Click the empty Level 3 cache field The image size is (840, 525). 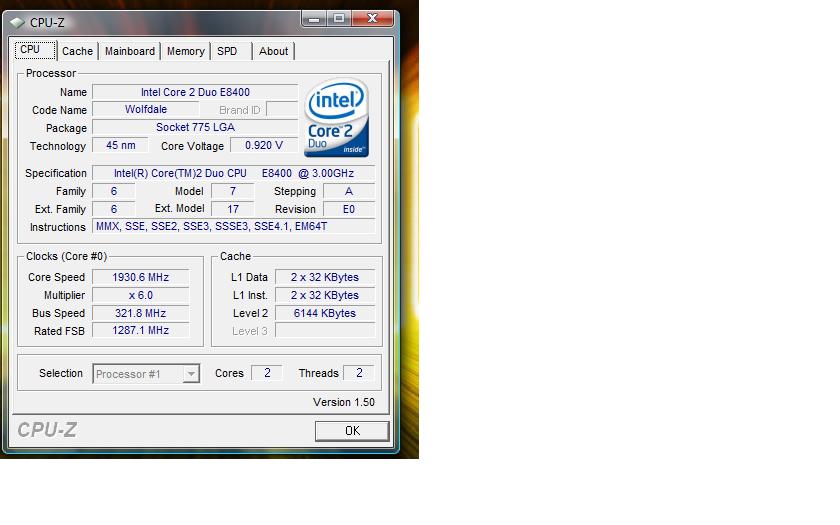325,331
